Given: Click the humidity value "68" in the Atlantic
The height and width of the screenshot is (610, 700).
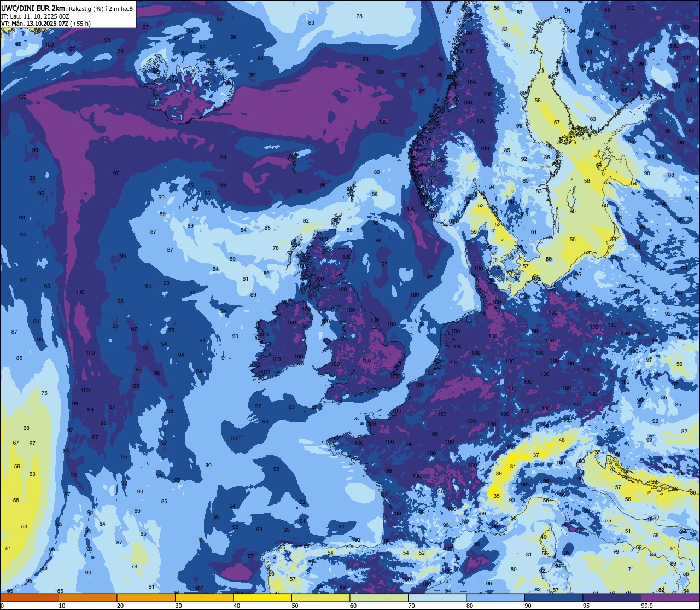Looking at the screenshot, I should click(26, 428).
